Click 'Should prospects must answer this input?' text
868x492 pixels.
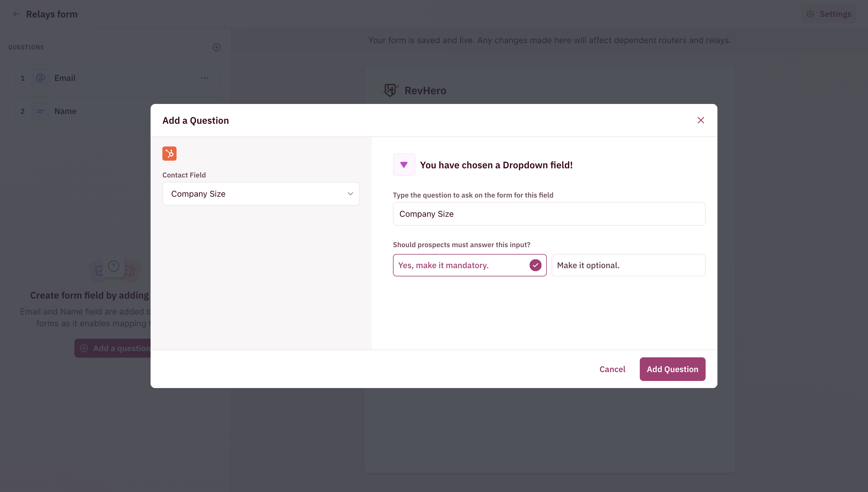click(461, 245)
